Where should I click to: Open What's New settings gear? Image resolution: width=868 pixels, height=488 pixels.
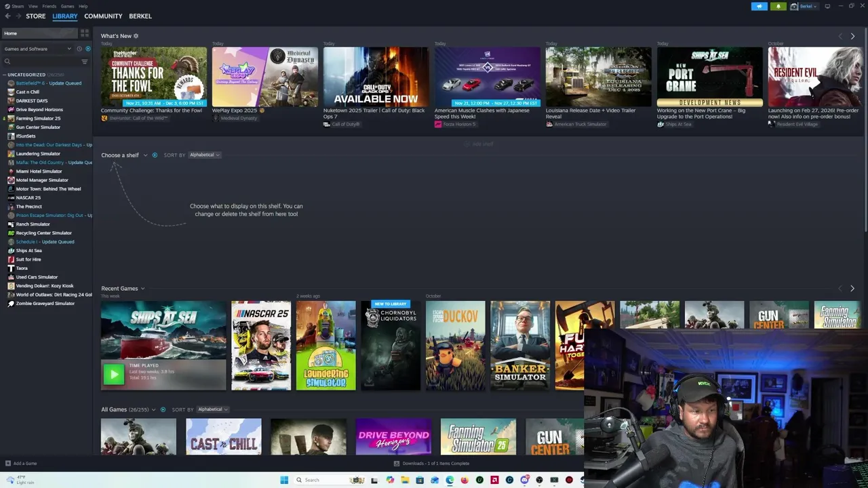tap(136, 36)
